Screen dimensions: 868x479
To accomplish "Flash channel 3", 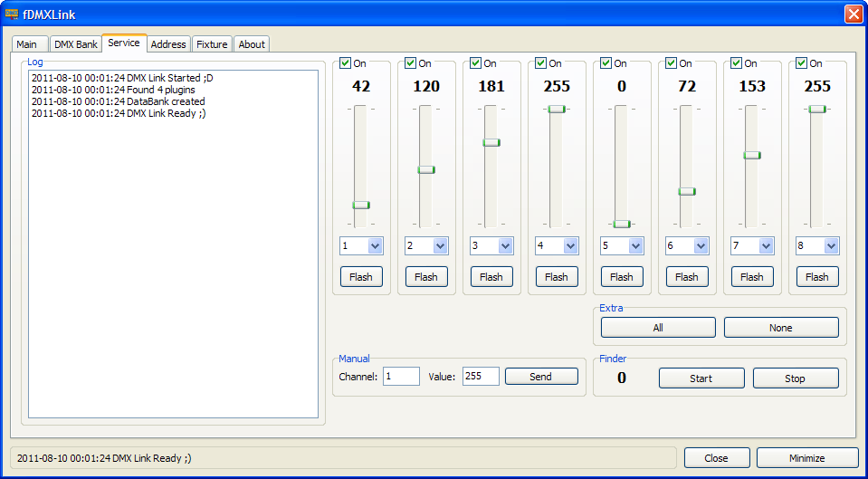I will 491,277.
